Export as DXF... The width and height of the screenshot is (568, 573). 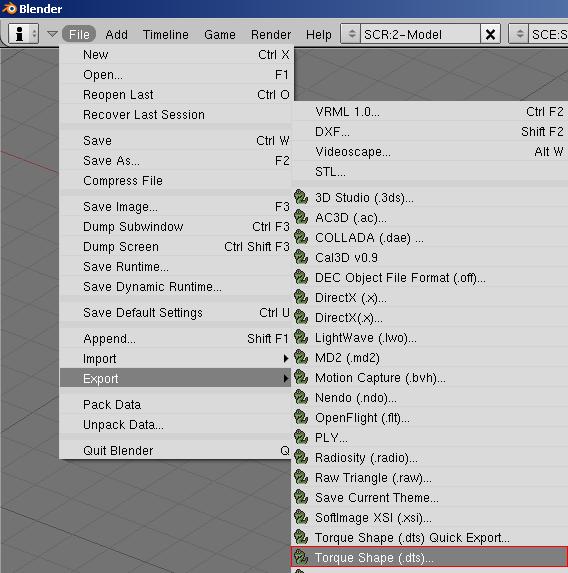tap(430, 132)
